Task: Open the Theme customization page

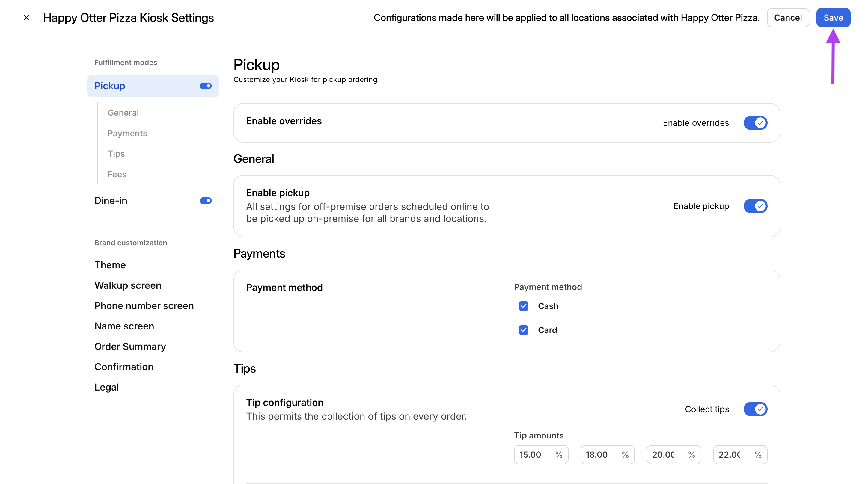Action: pos(110,265)
